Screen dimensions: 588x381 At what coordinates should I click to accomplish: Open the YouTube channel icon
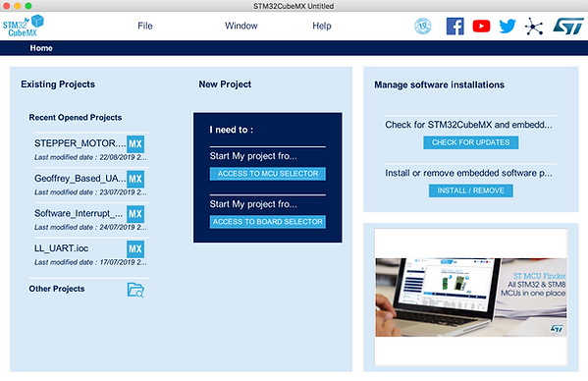(x=481, y=26)
